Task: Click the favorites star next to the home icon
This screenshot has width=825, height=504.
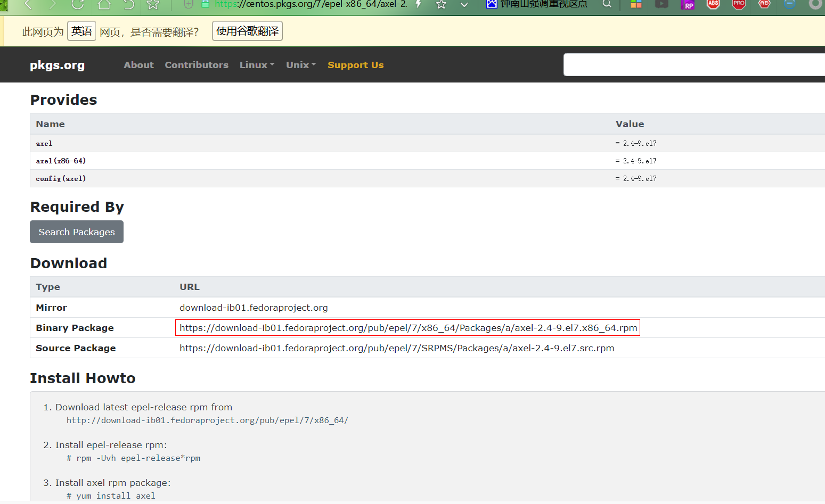Action: click(x=153, y=4)
